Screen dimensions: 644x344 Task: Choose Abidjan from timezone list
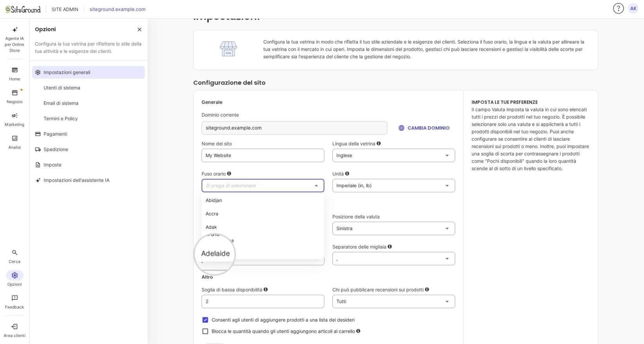point(263,200)
